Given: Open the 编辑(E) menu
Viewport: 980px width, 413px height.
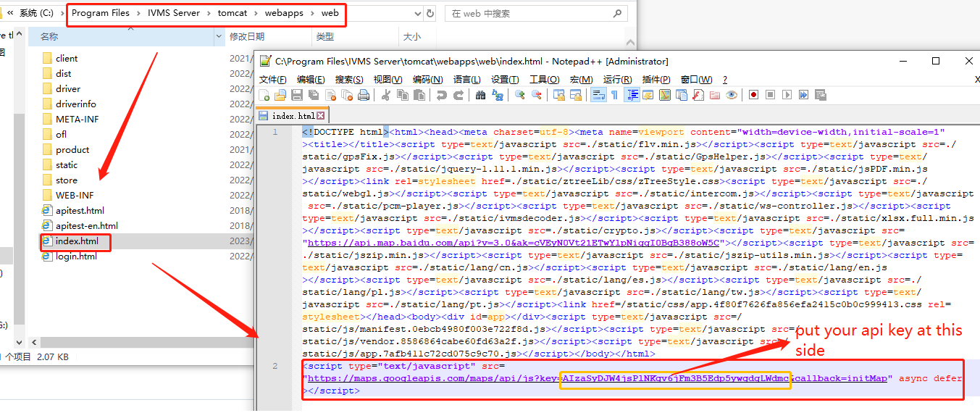Looking at the screenshot, I should (311, 80).
